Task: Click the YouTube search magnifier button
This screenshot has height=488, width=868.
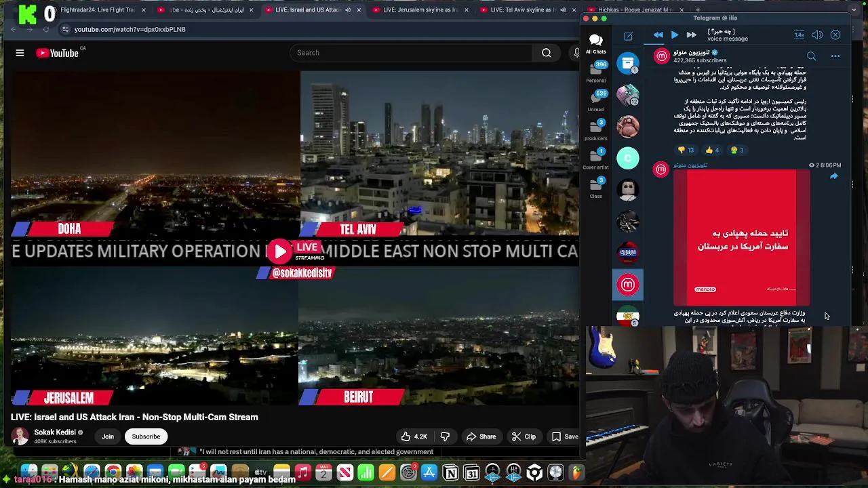Action: (x=547, y=53)
